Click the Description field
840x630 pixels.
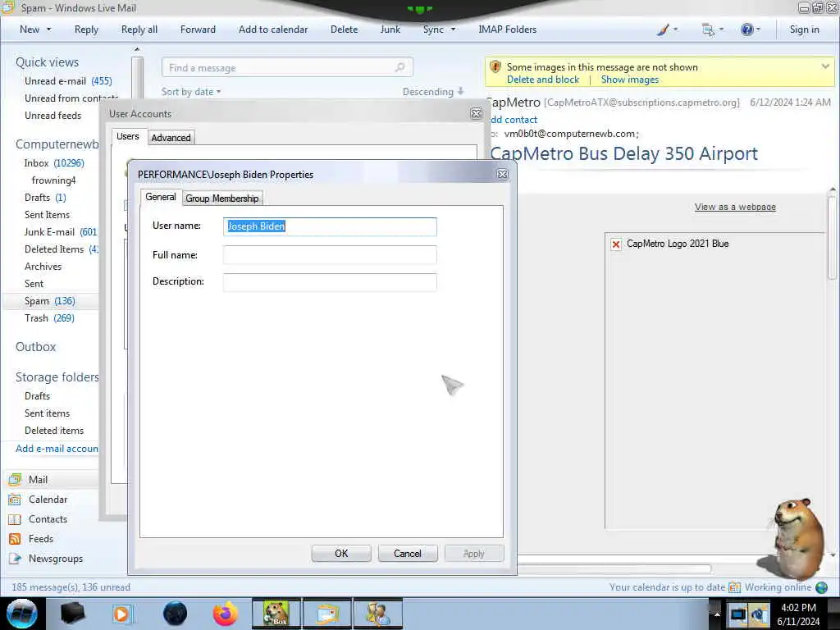click(x=330, y=282)
